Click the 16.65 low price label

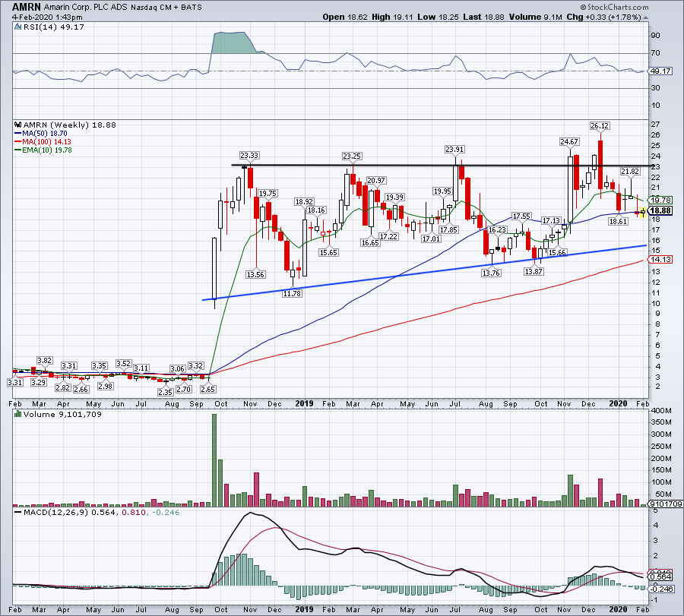click(x=370, y=243)
